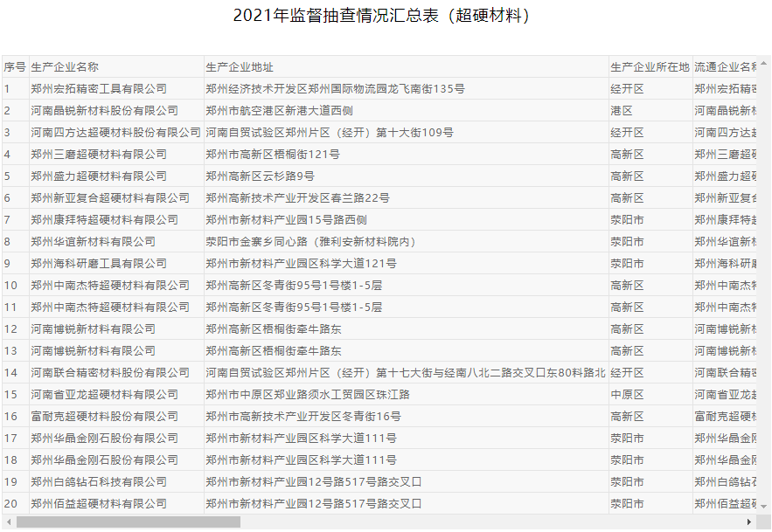This screenshot has width=772, height=532.
Task: Select cell 郑州三磨超硬材料有限公司 in 生产企业名称 column
Action: pyautogui.click(x=116, y=155)
